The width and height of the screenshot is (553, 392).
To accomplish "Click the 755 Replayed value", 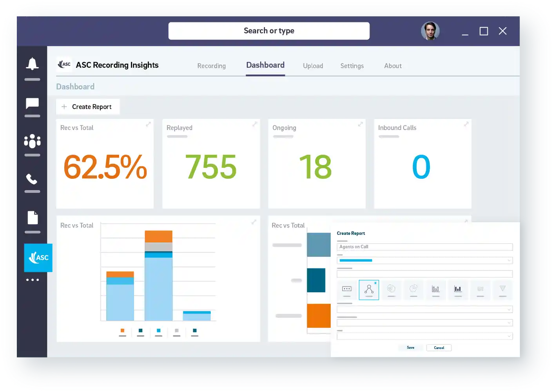I will [x=211, y=167].
